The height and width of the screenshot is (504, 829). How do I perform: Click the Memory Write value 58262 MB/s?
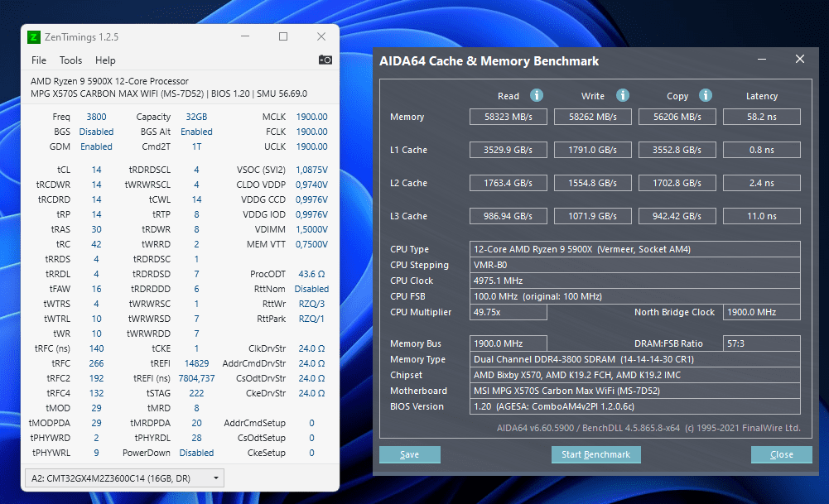[x=593, y=117]
